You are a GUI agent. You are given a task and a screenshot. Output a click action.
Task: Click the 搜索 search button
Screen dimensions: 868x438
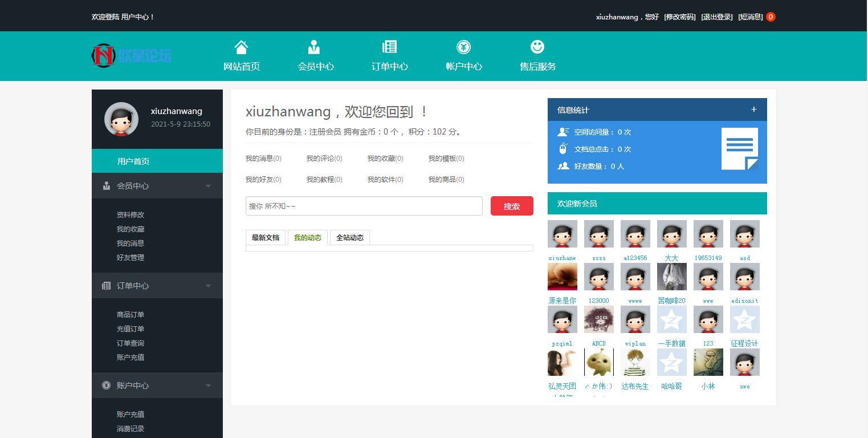coord(511,206)
